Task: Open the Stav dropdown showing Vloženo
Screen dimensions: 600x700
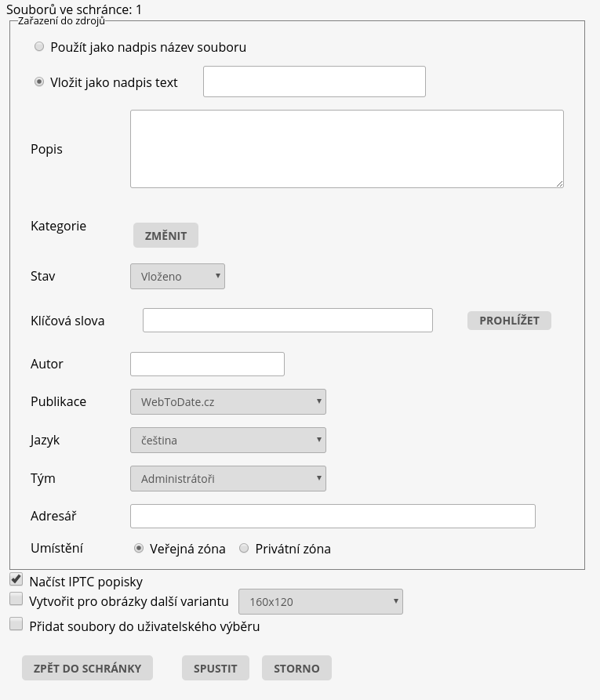Action: [177, 276]
